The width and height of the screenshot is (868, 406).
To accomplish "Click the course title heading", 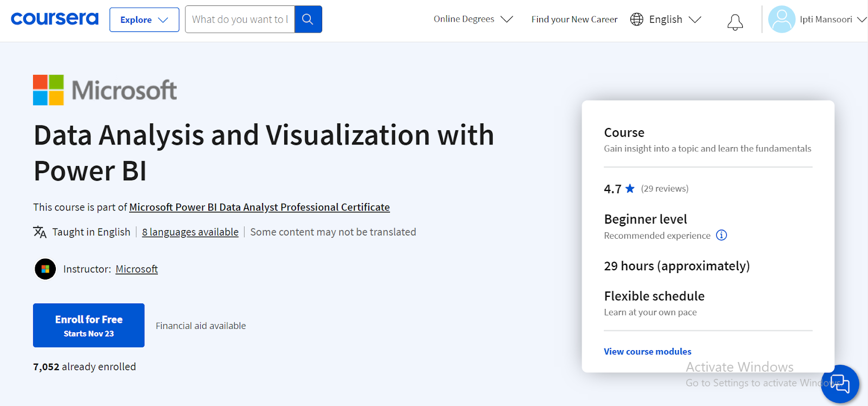I will pyautogui.click(x=264, y=153).
